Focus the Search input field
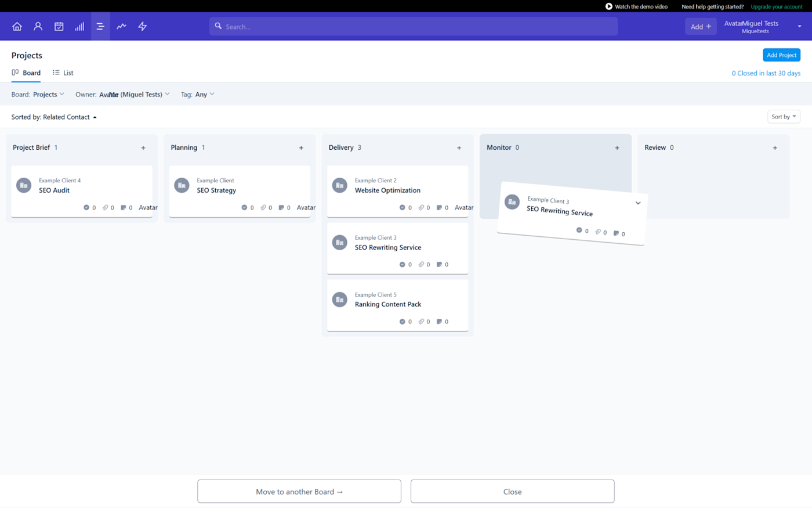Viewport: 812px width, 508px height. click(414, 26)
